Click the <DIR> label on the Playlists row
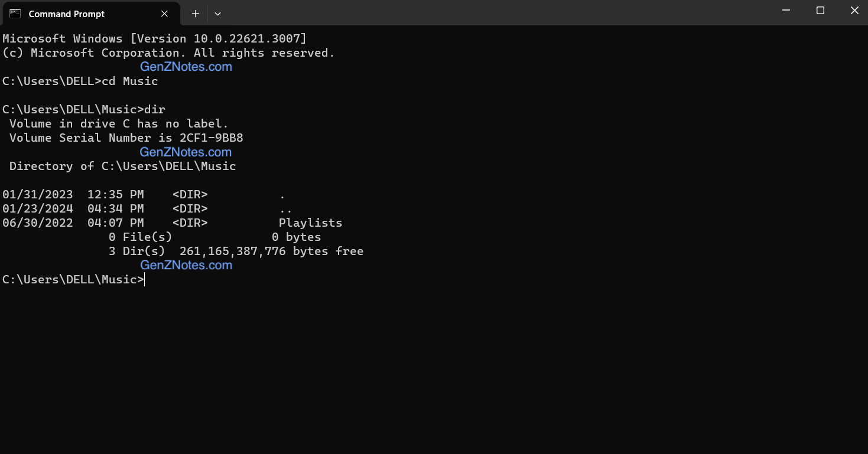The image size is (868, 454). point(190,223)
